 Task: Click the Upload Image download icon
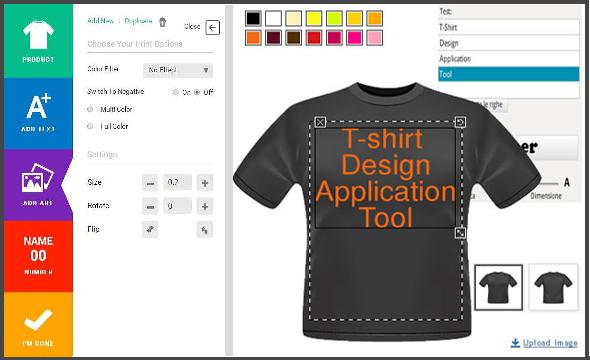click(515, 342)
